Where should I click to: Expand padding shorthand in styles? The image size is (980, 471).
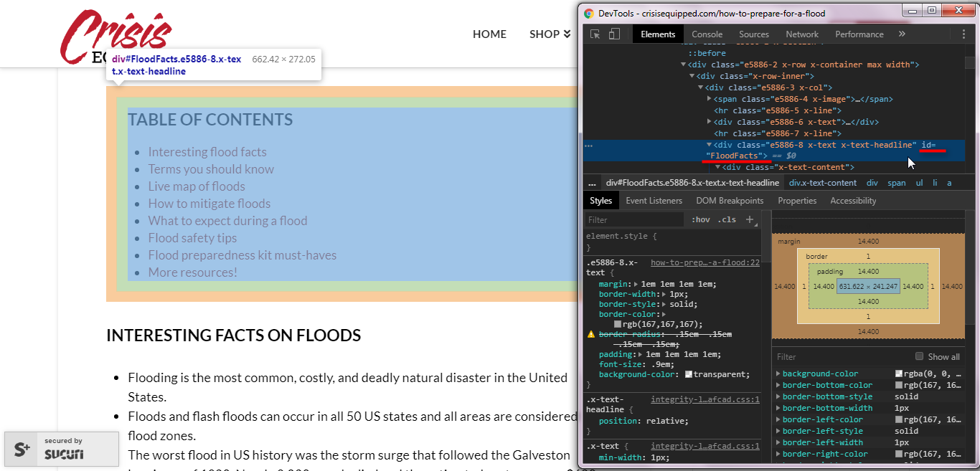coord(641,354)
